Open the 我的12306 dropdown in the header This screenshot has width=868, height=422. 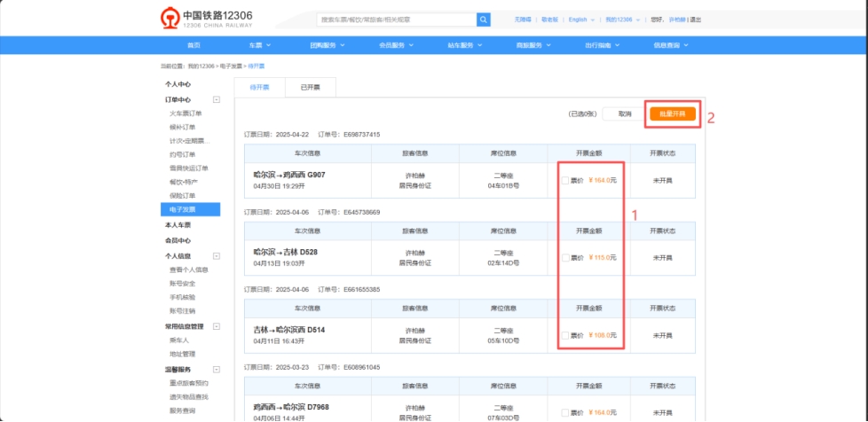coord(622,20)
